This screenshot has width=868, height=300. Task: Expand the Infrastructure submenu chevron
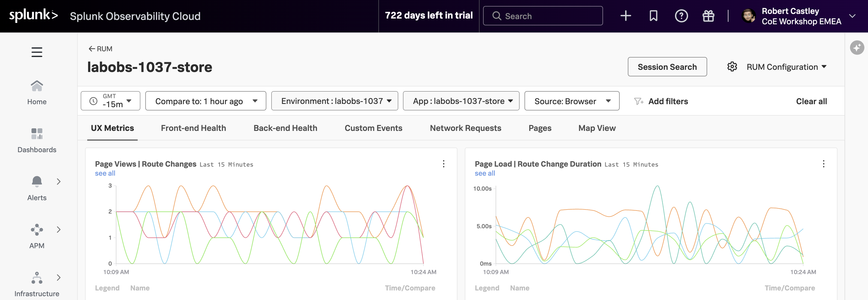coord(59,277)
